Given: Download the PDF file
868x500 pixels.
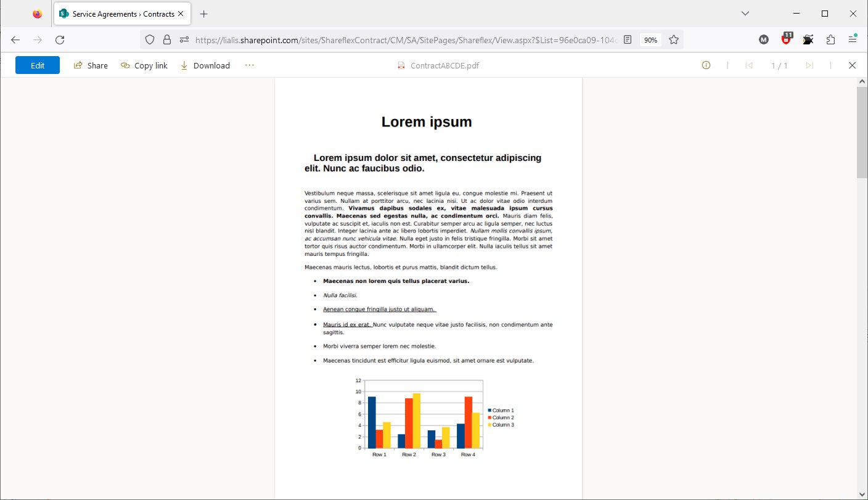Looking at the screenshot, I should 205,65.
